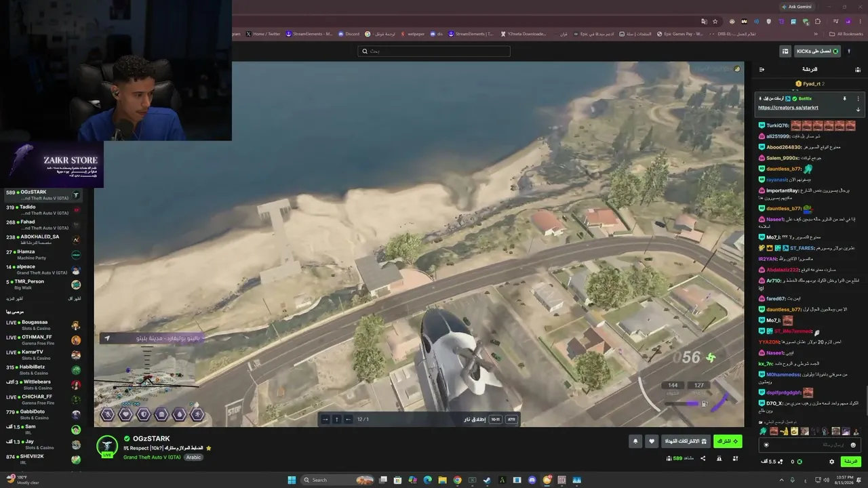Click the pin icon on the BotRix pinned message
Screen dimensions: 868x488
pyautogui.click(x=844, y=98)
